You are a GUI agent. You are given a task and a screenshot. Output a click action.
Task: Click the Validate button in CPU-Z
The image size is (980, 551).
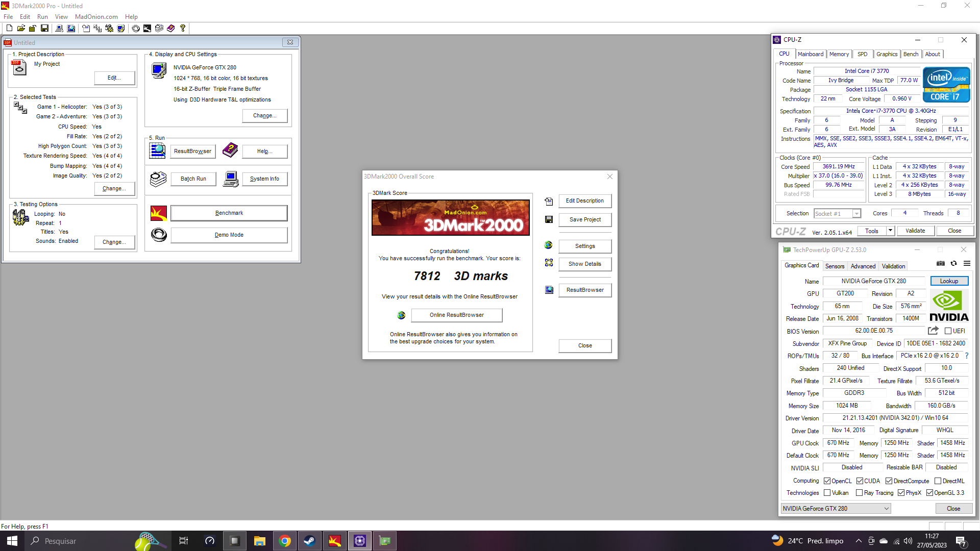coord(915,231)
